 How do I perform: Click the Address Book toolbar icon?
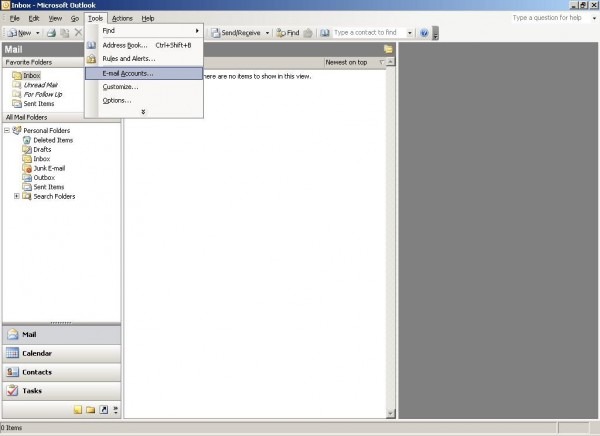point(324,33)
